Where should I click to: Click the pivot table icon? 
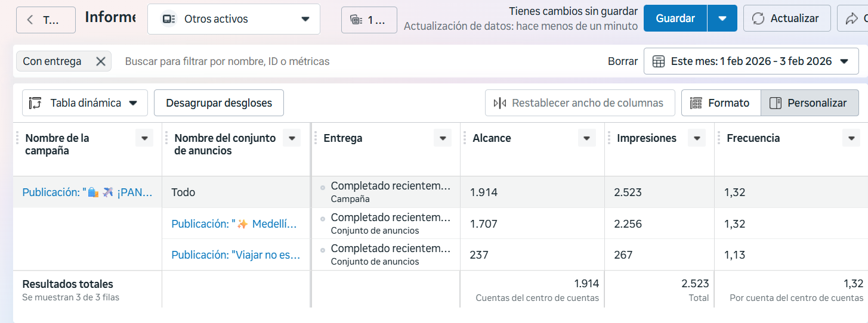35,103
